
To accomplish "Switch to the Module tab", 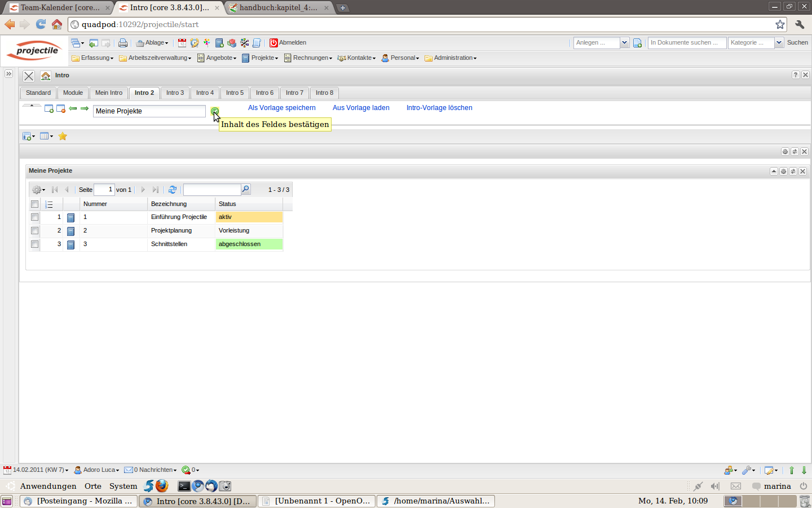I will click(73, 93).
